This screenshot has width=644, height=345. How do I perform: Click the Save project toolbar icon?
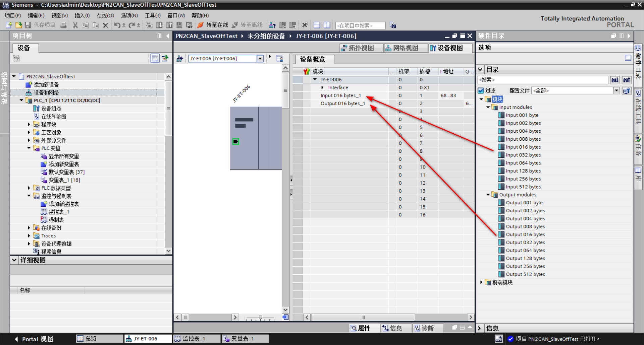[28, 25]
